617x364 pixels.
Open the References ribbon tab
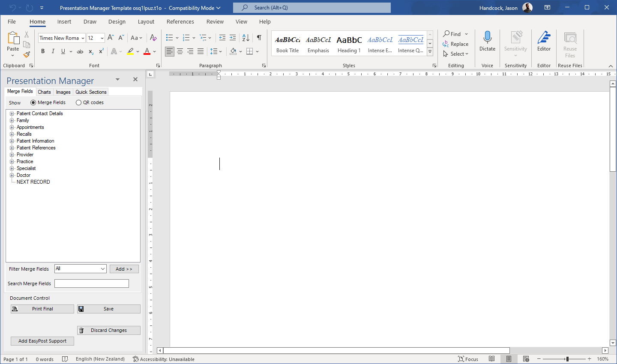point(180,21)
